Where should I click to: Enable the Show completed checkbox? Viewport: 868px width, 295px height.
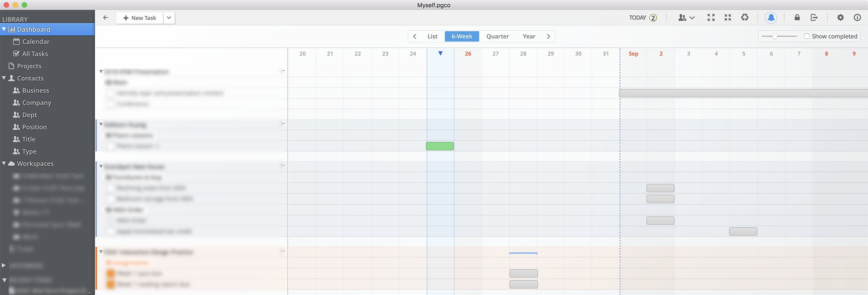(807, 36)
